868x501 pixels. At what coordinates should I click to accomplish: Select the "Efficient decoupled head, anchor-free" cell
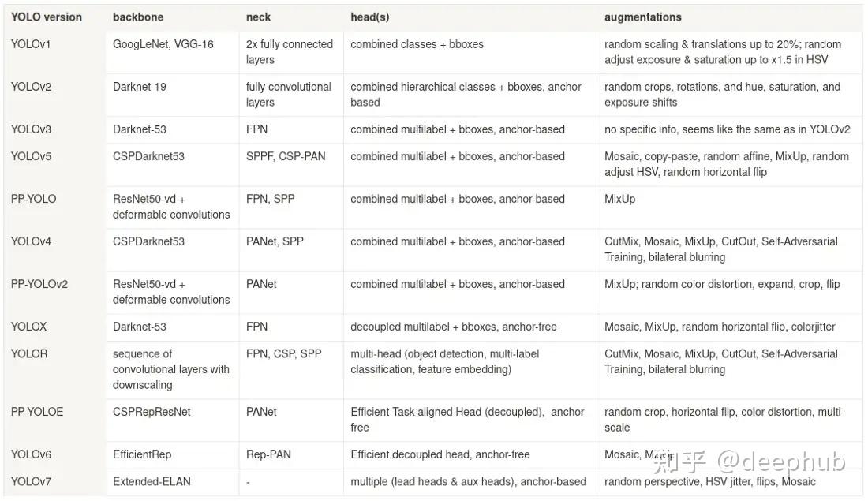[440, 454]
